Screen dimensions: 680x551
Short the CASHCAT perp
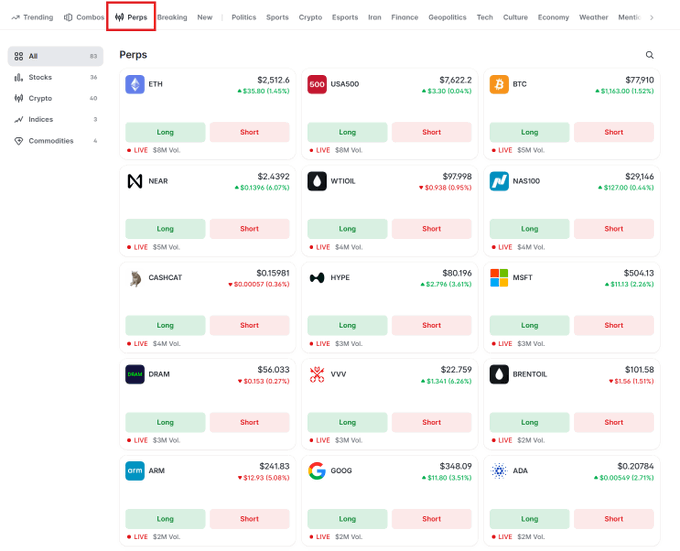tap(249, 326)
